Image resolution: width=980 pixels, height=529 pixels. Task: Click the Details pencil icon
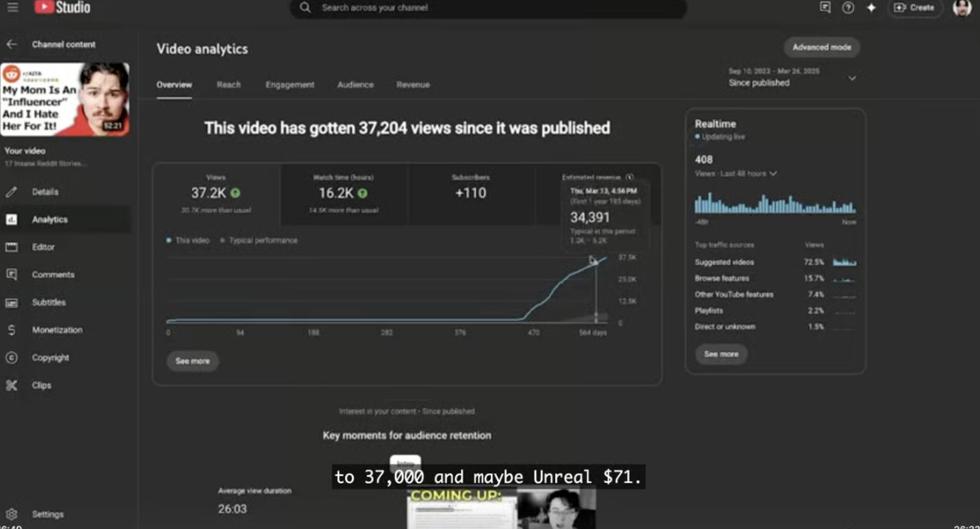coord(11,192)
